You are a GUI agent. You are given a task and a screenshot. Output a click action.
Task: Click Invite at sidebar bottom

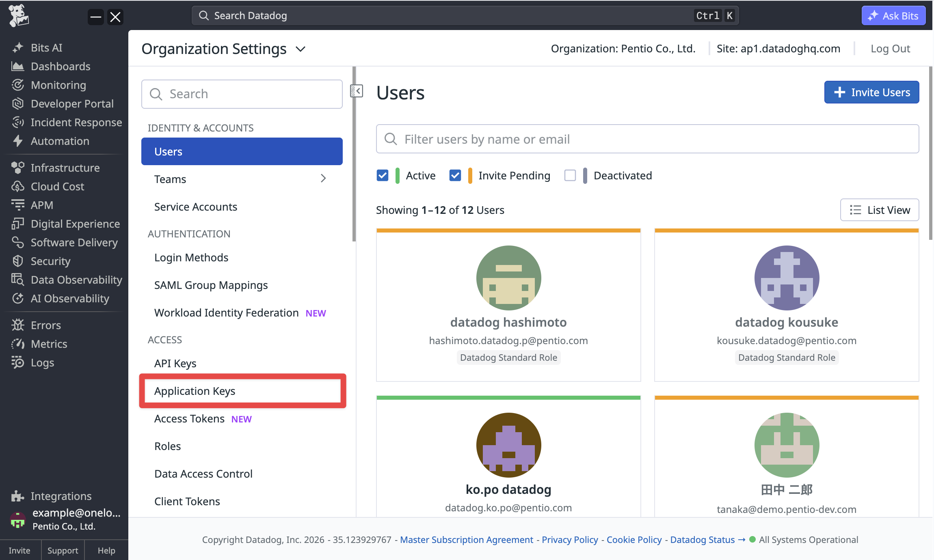coord(19,551)
